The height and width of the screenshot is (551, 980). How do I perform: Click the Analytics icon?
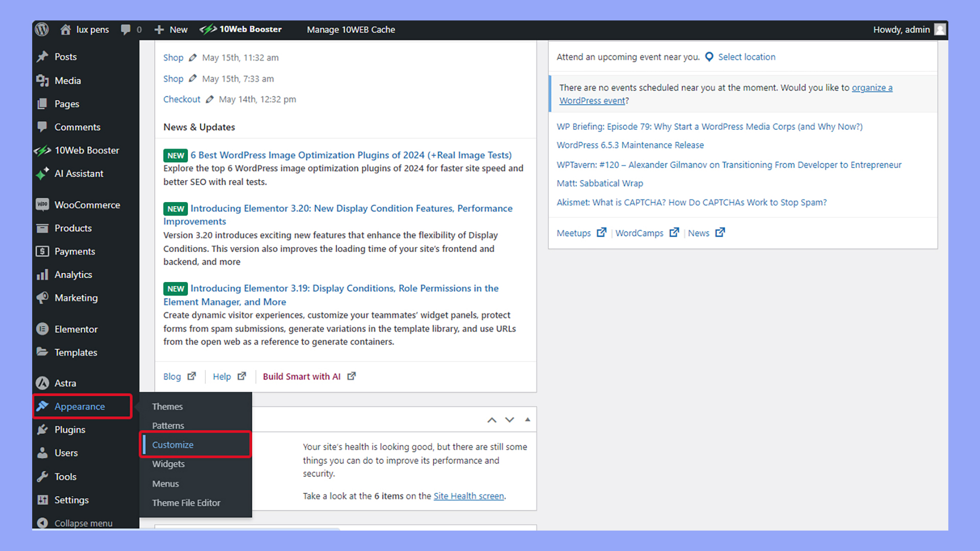click(44, 274)
